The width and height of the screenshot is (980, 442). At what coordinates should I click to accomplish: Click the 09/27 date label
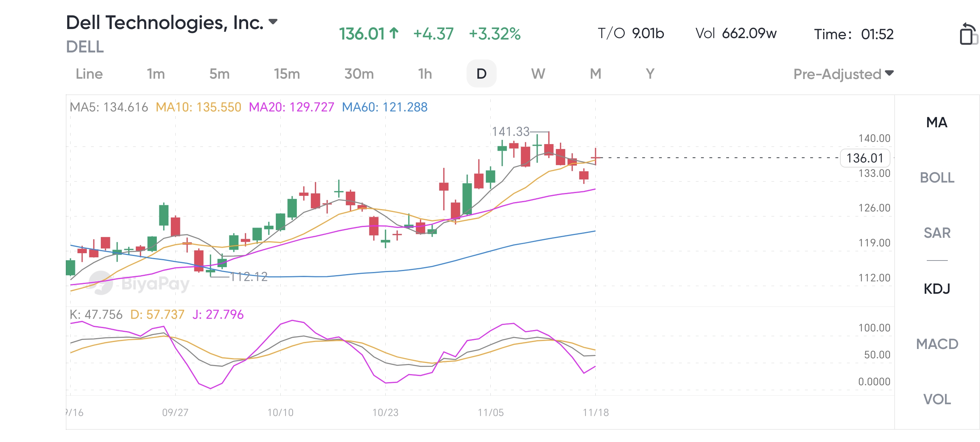[175, 413]
